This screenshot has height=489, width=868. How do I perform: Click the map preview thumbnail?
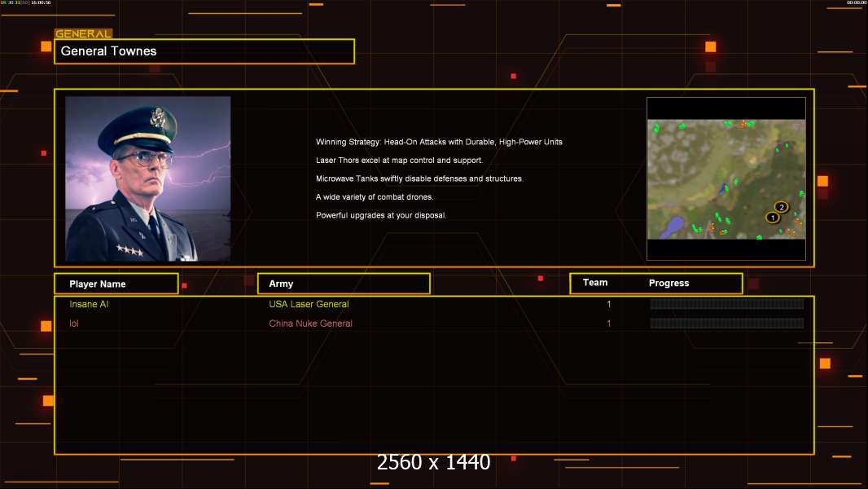coord(726,178)
